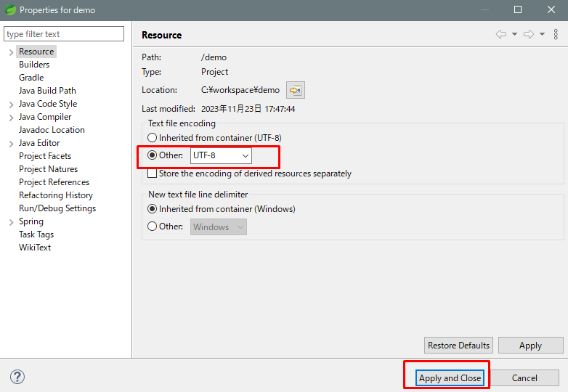
Task: Expand the Java Code Style node
Action: (x=11, y=105)
